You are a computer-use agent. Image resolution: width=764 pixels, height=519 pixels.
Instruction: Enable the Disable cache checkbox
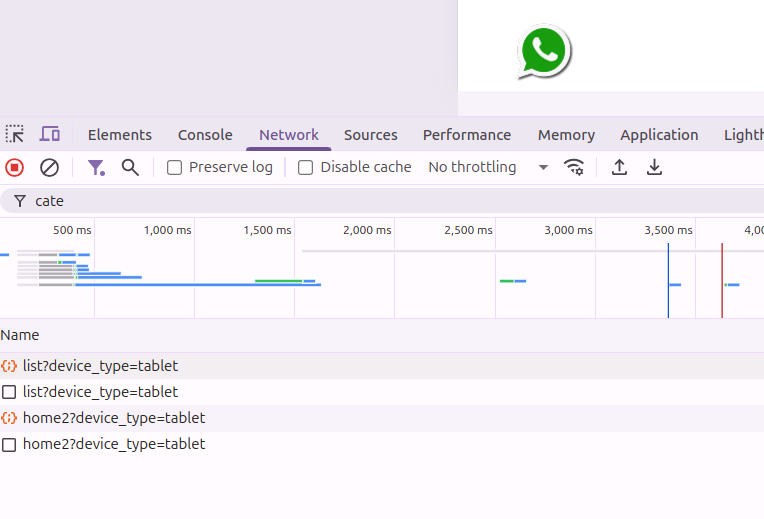(306, 168)
